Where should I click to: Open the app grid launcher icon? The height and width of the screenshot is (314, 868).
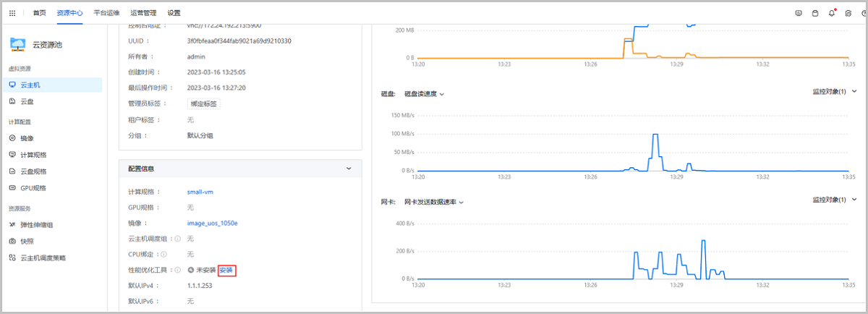click(x=12, y=13)
